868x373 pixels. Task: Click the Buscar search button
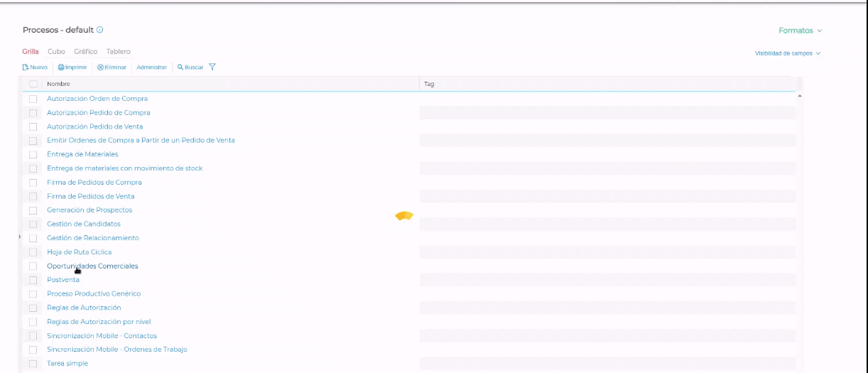point(190,67)
